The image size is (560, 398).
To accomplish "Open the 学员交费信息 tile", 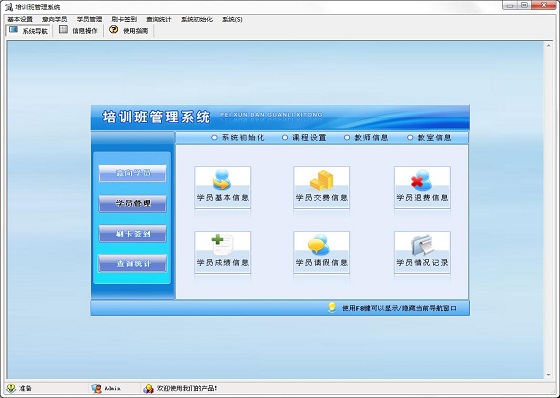I will tap(321, 187).
